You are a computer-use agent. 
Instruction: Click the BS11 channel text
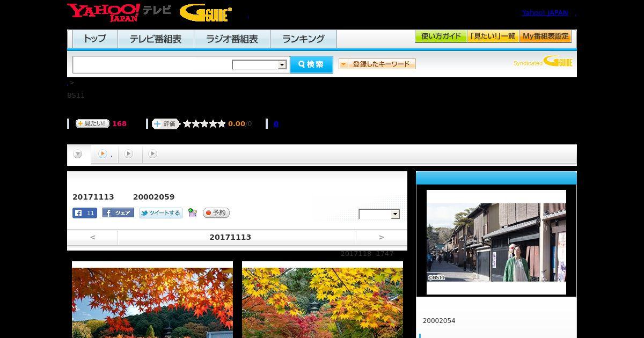click(76, 95)
